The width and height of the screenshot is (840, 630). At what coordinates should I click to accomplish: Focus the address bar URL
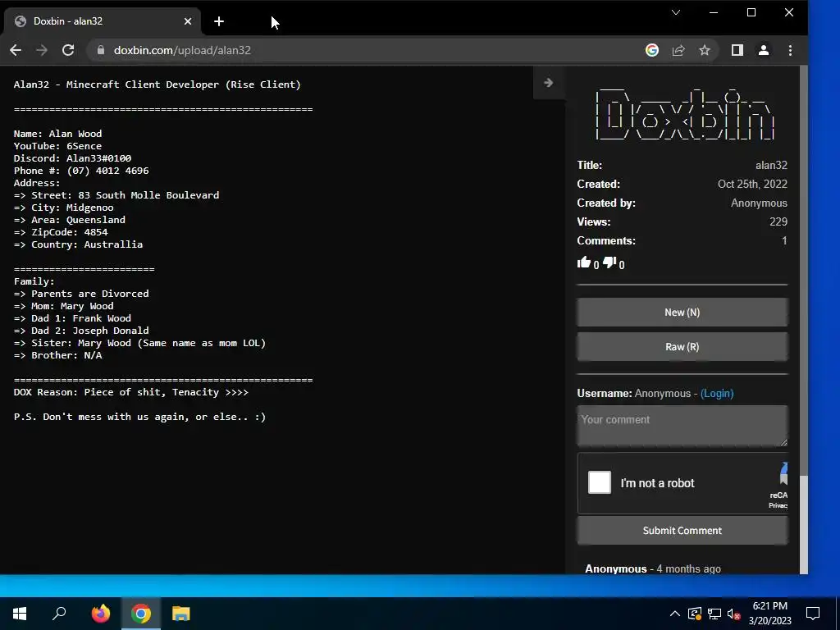[x=182, y=50]
